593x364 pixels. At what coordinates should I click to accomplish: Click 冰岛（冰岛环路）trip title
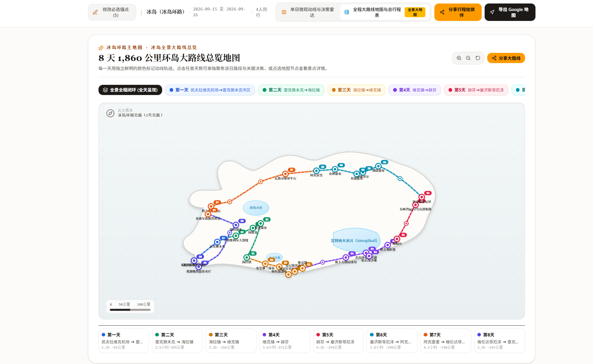pyautogui.click(x=166, y=12)
